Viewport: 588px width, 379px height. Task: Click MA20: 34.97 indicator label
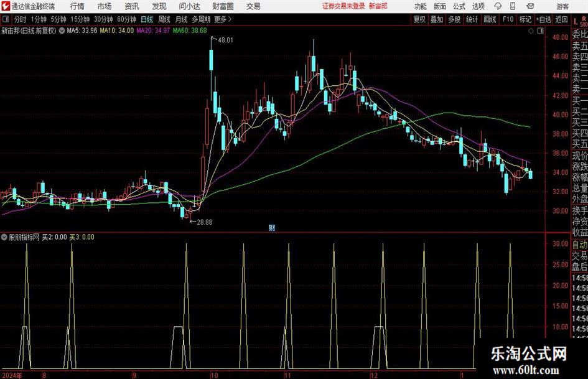153,30
